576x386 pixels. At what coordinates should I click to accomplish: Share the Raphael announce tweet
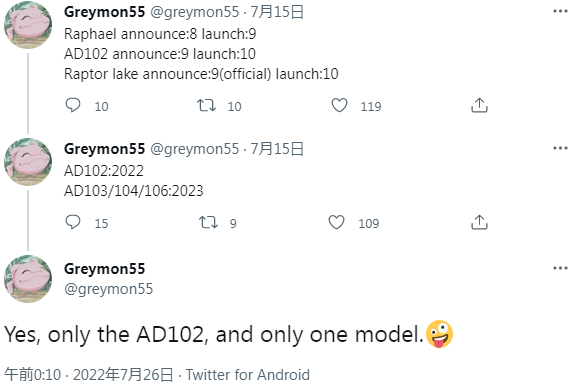click(x=479, y=105)
